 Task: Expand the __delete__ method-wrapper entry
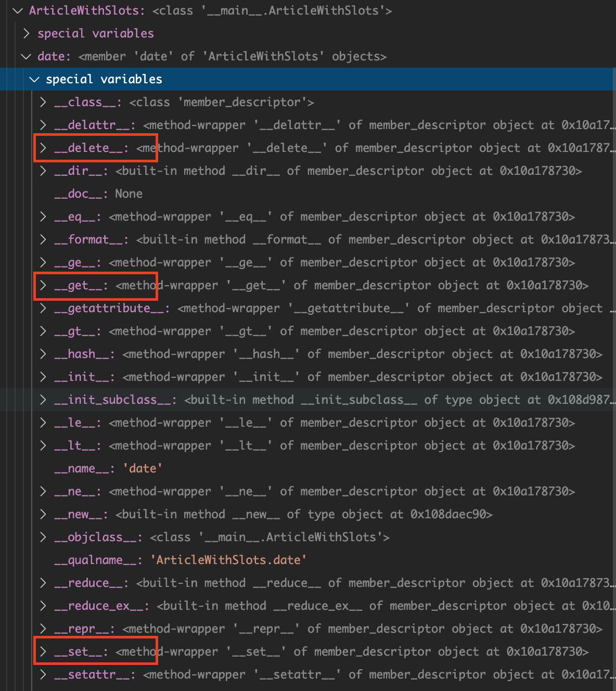43,148
